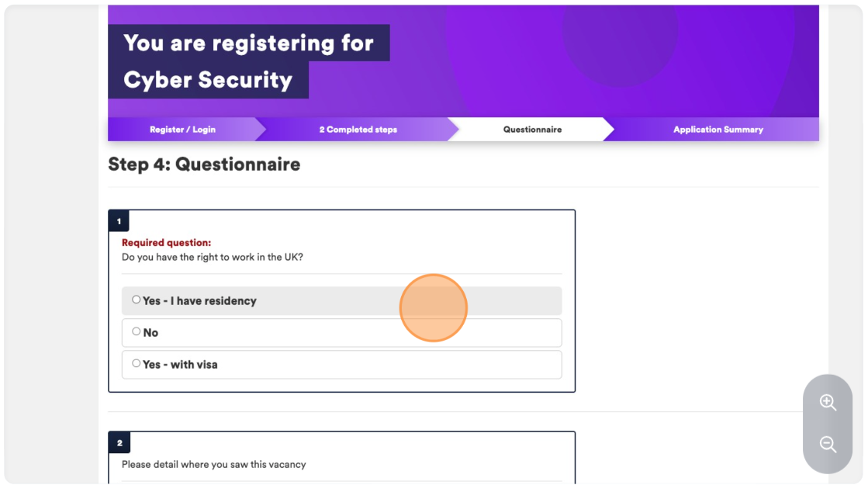Click the 'You are registering for' banner title
The width and height of the screenshot is (868, 485).
(x=248, y=43)
